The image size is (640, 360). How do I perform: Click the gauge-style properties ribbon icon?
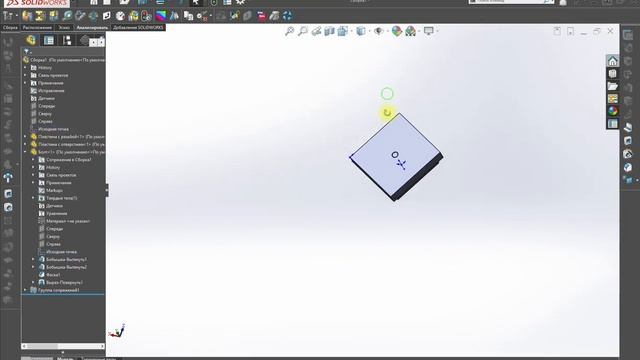(x=120, y=16)
